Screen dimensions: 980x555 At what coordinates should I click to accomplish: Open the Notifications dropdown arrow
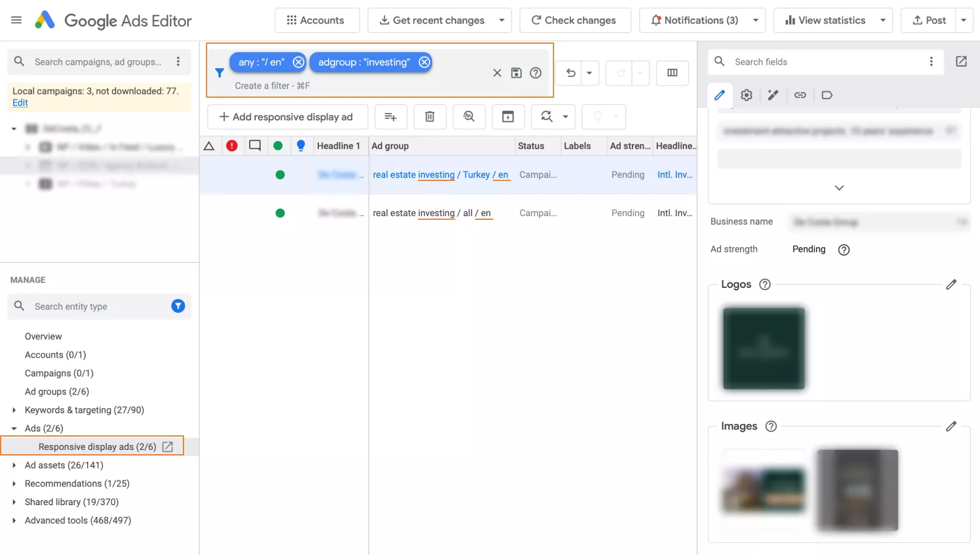click(x=756, y=20)
